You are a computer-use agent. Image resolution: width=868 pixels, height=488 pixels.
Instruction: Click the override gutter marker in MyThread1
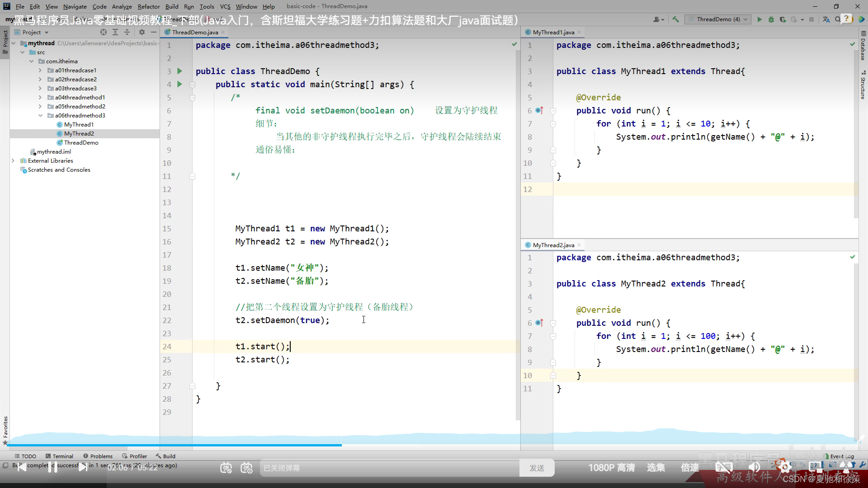pyautogui.click(x=539, y=110)
